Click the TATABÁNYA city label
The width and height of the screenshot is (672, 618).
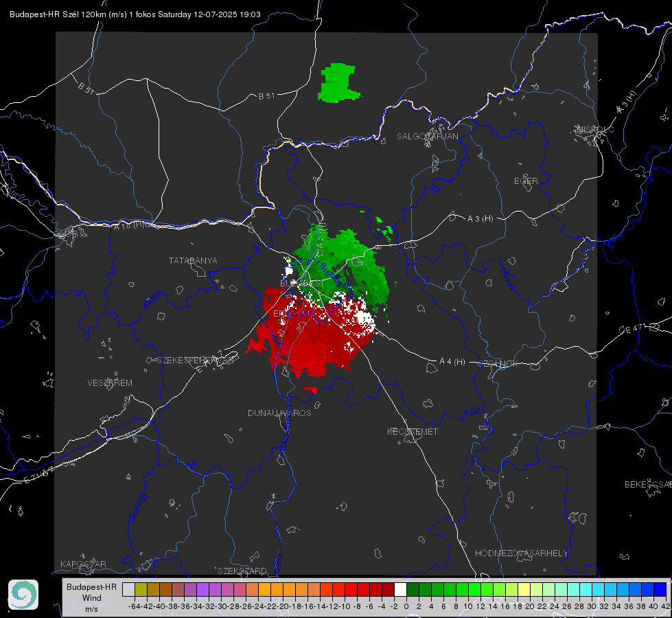click(193, 260)
